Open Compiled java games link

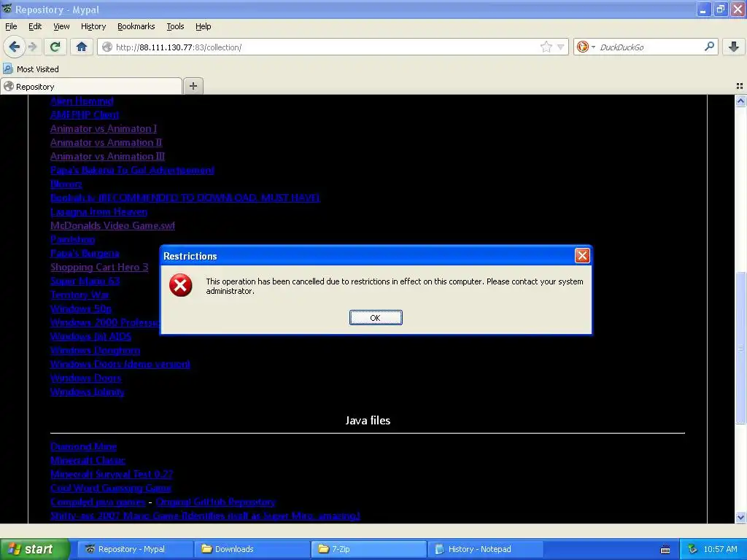[98, 502]
